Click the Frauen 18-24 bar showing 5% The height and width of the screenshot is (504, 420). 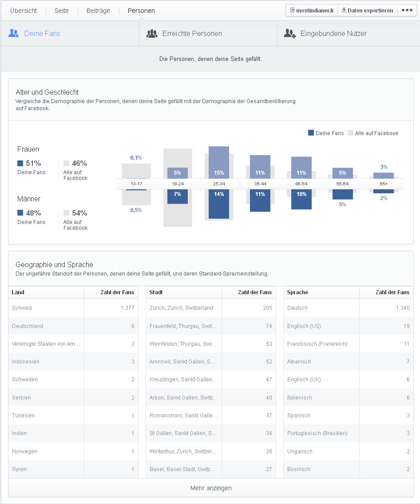coord(178,173)
